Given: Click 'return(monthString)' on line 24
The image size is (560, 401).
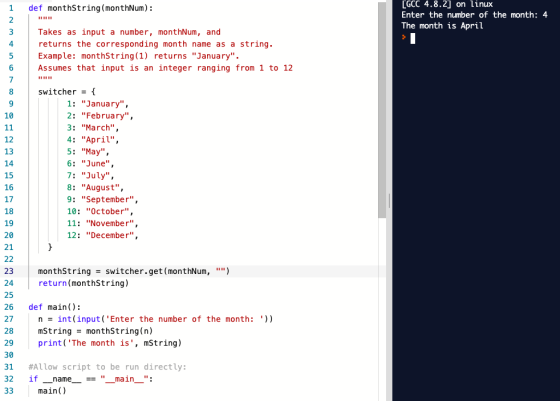Looking at the screenshot, I should pos(84,283).
